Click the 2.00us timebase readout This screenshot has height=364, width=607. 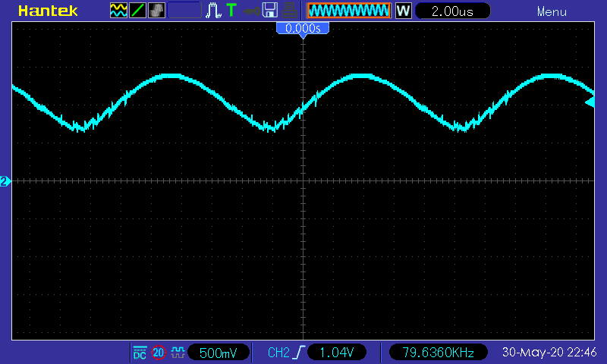[x=452, y=11]
